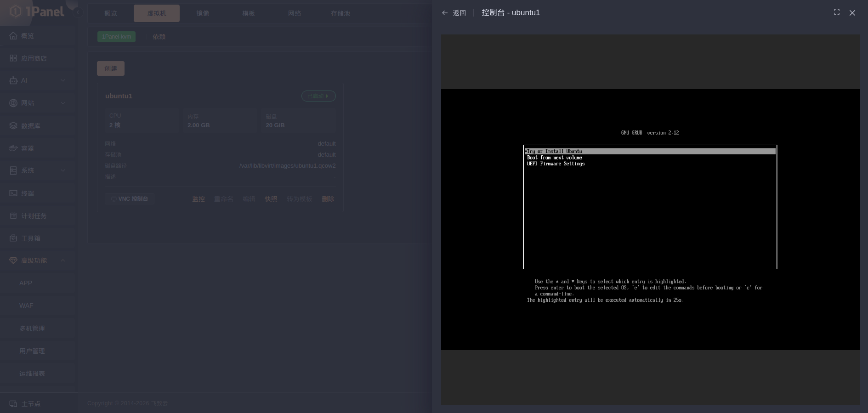Collapse the 高级功能 menu chevron
The image size is (868, 413).
pos(63,260)
